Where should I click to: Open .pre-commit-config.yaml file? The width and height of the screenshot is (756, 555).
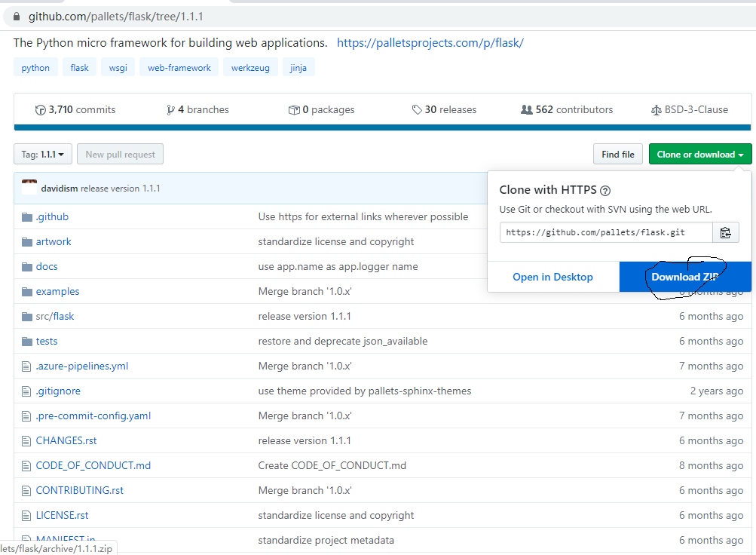[x=93, y=416]
